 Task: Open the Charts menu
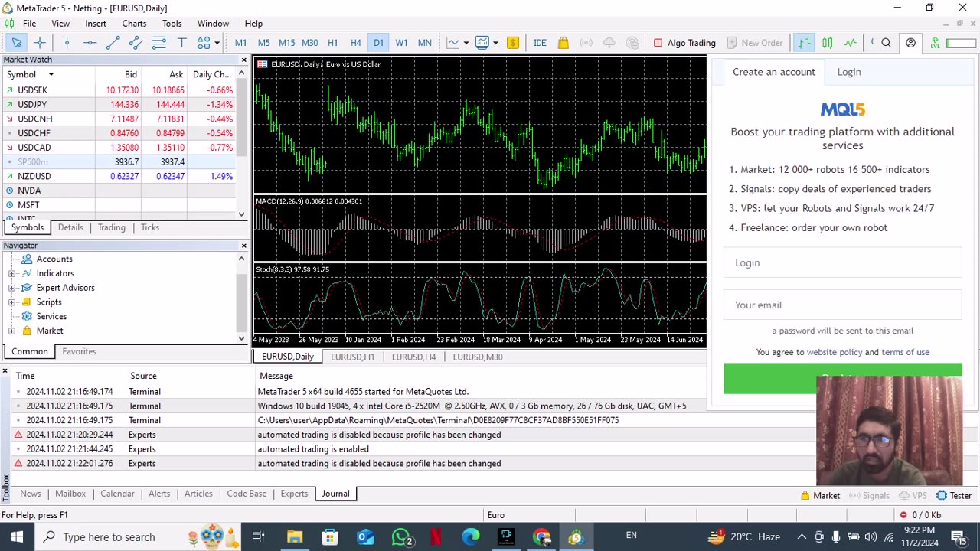click(x=134, y=24)
